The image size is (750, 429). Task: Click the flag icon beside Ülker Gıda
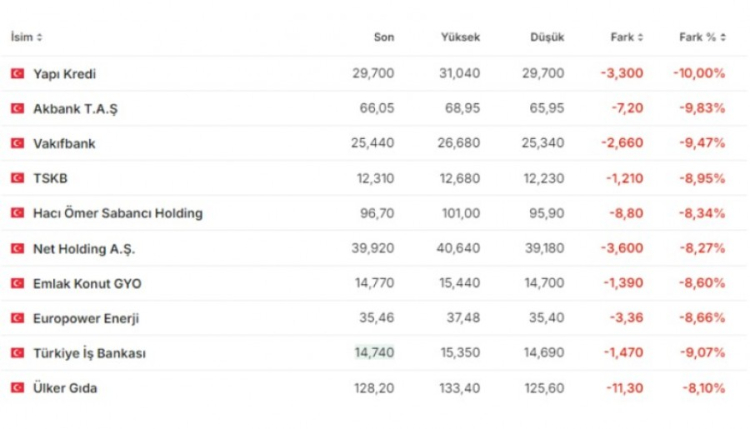click(x=17, y=388)
